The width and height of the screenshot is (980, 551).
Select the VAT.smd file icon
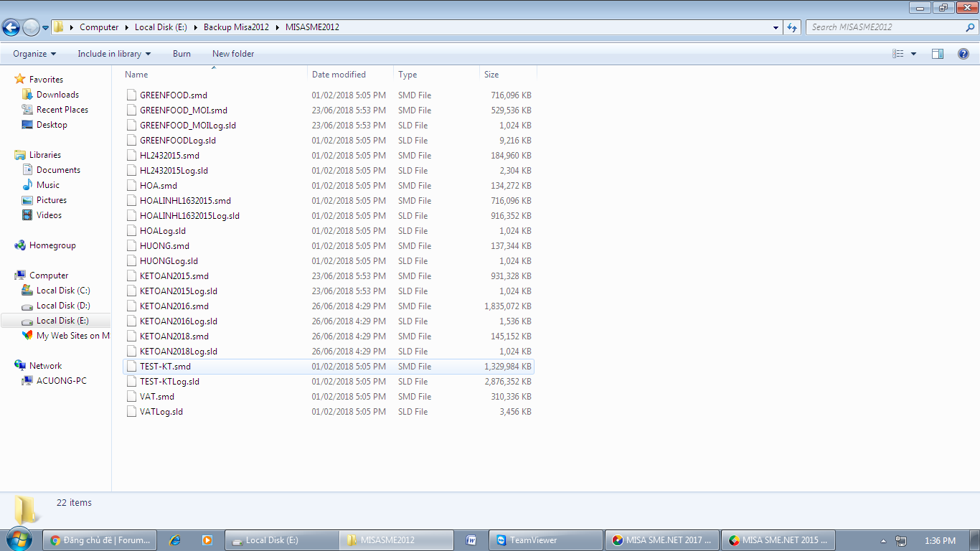click(131, 396)
